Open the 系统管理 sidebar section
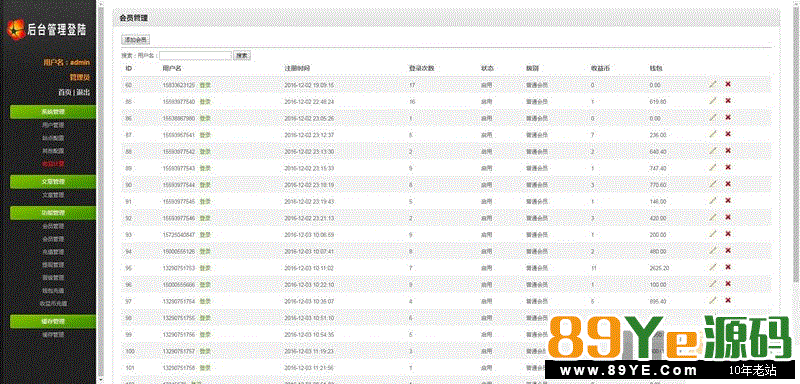Viewport: 800px width, 384px height. pos(53,112)
